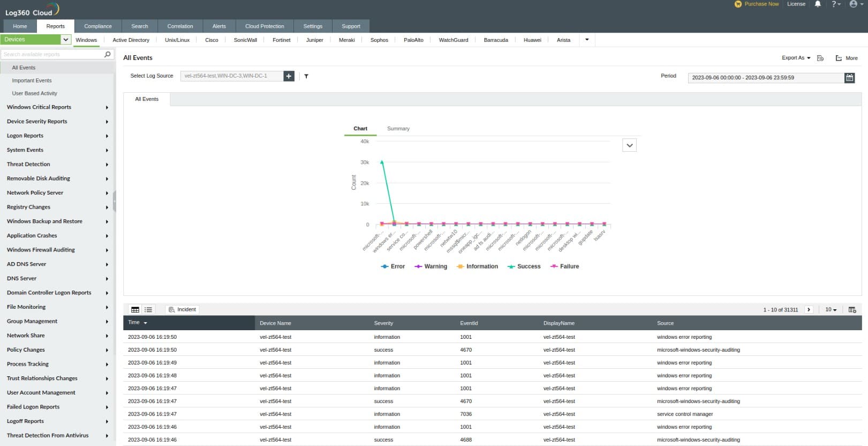Click event ID 4688 cell
The image size is (868, 446).
click(466, 440)
